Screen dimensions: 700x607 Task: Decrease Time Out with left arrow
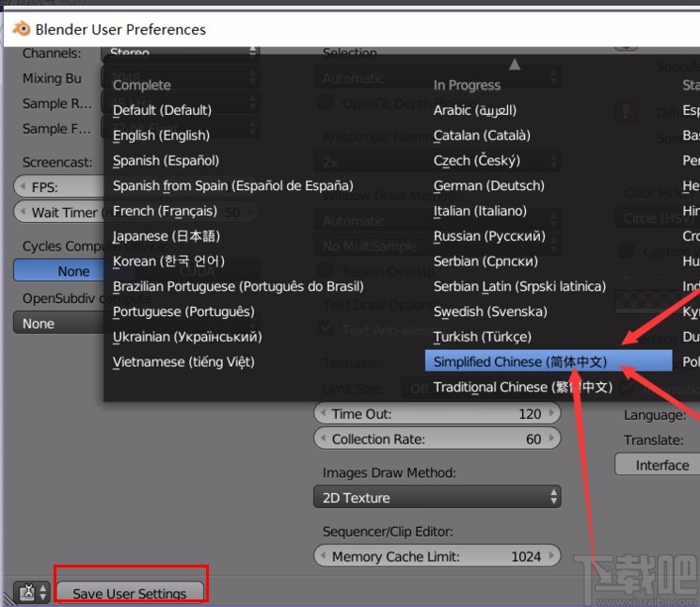tap(323, 413)
